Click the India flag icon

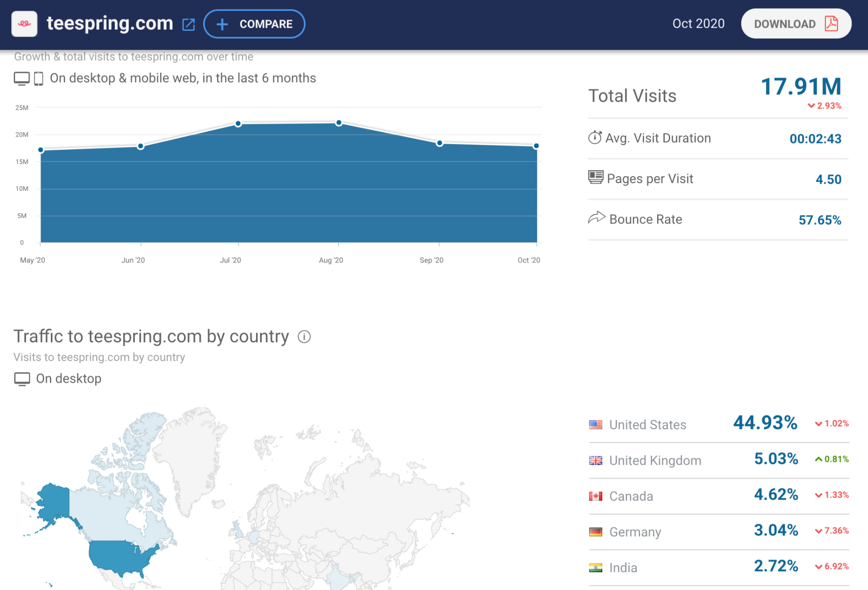(595, 567)
